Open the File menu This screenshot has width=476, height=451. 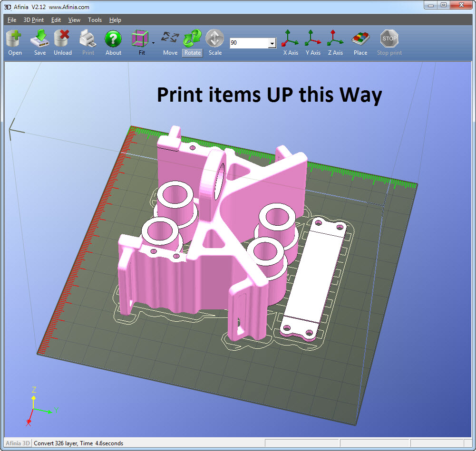click(12, 19)
